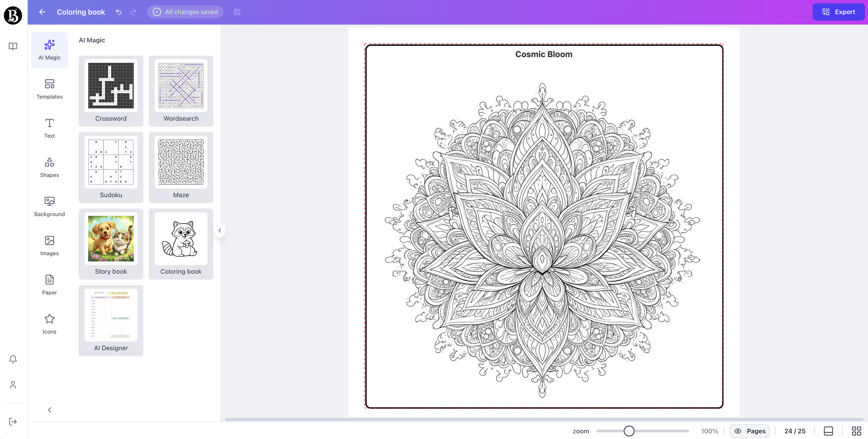The height and width of the screenshot is (439, 868).
Task: Toggle Pages visibility eye button
Action: [x=750, y=431]
